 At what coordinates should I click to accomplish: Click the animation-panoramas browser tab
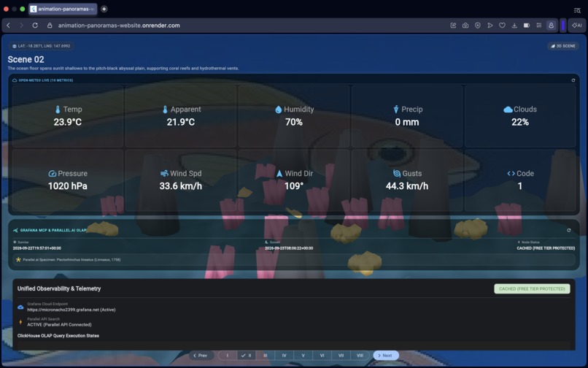coord(63,9)
